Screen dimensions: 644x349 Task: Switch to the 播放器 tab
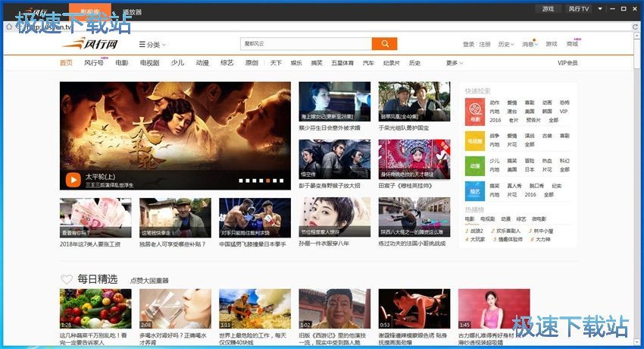(x=133, y=12)
